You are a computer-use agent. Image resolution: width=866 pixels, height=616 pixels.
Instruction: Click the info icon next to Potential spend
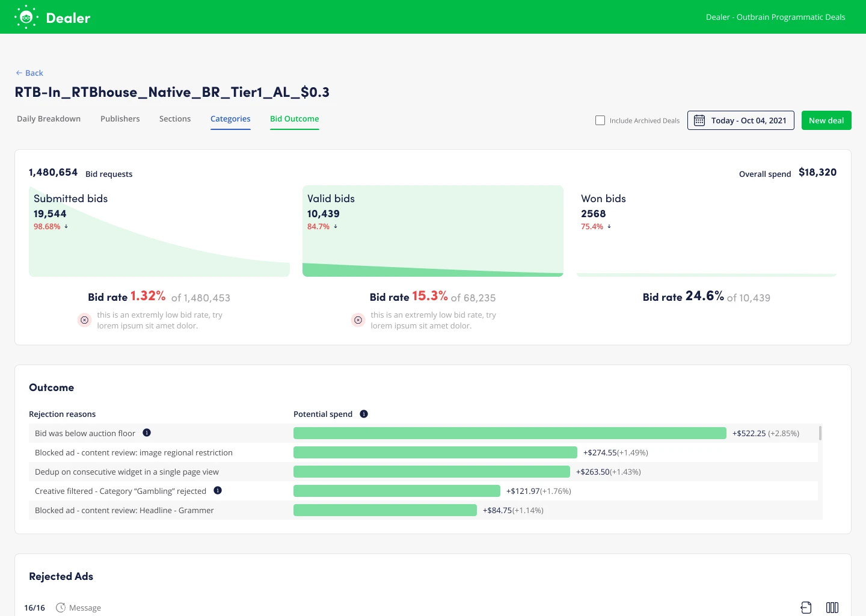pos(364,414)
